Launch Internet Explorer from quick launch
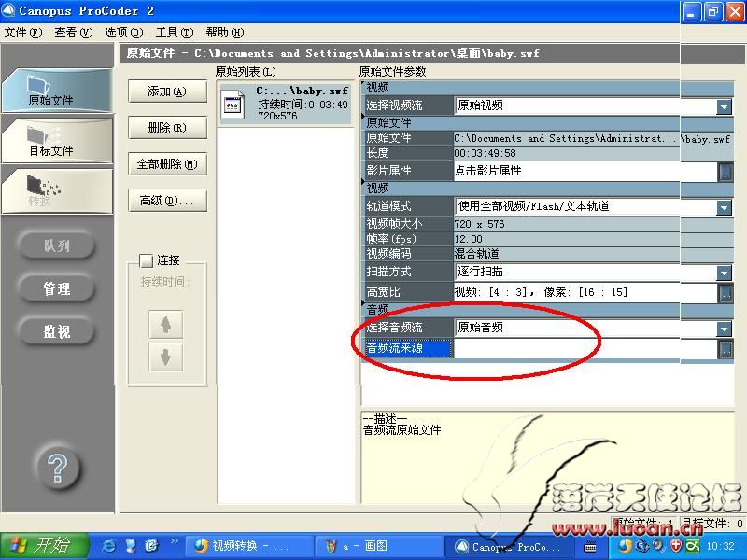Screen dimensions: 747x560 [108, 546]
